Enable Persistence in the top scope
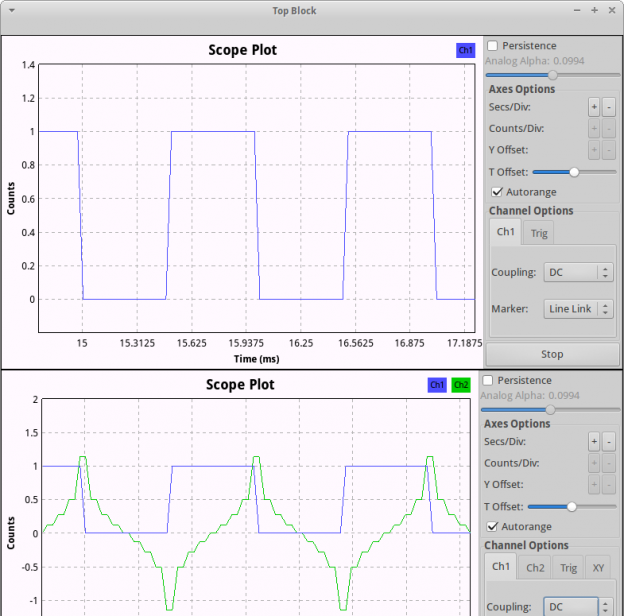This screenshot has width=624, height=616. point(493,46)
